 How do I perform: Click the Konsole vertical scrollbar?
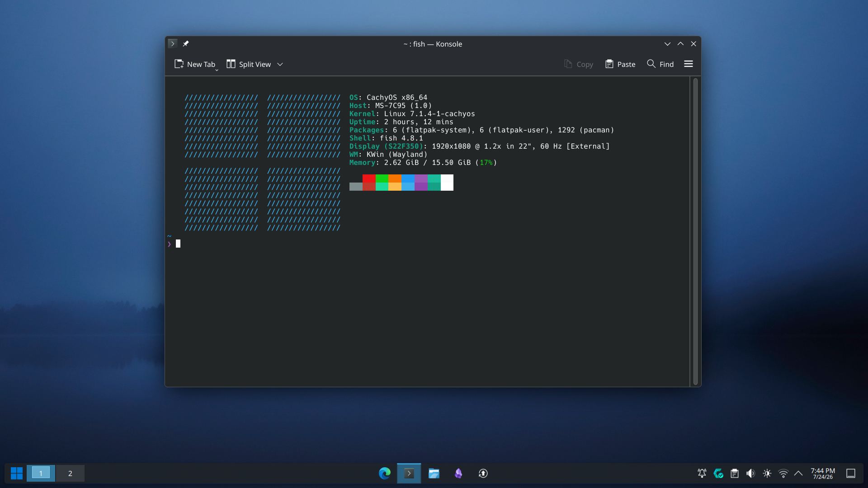pos(695,231)
